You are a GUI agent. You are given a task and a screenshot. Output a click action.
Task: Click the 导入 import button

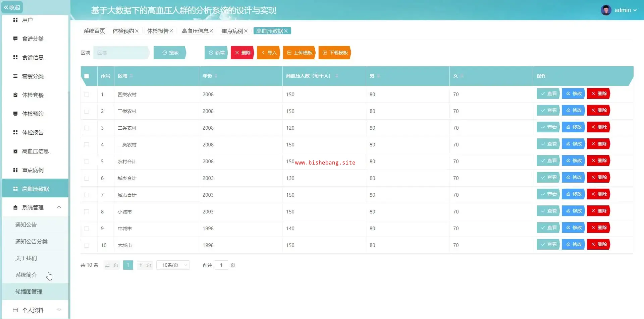[269, 53]
